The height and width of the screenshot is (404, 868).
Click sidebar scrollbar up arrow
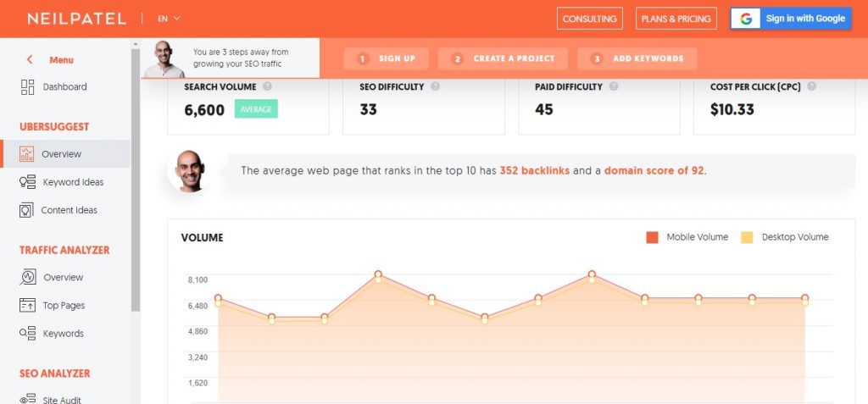pos(136,43)
